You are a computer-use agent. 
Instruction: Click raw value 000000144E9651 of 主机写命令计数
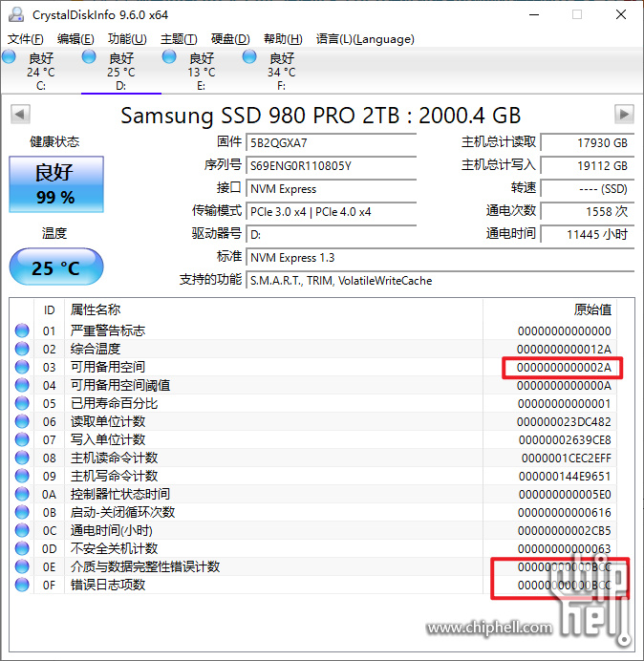[565, 476]
